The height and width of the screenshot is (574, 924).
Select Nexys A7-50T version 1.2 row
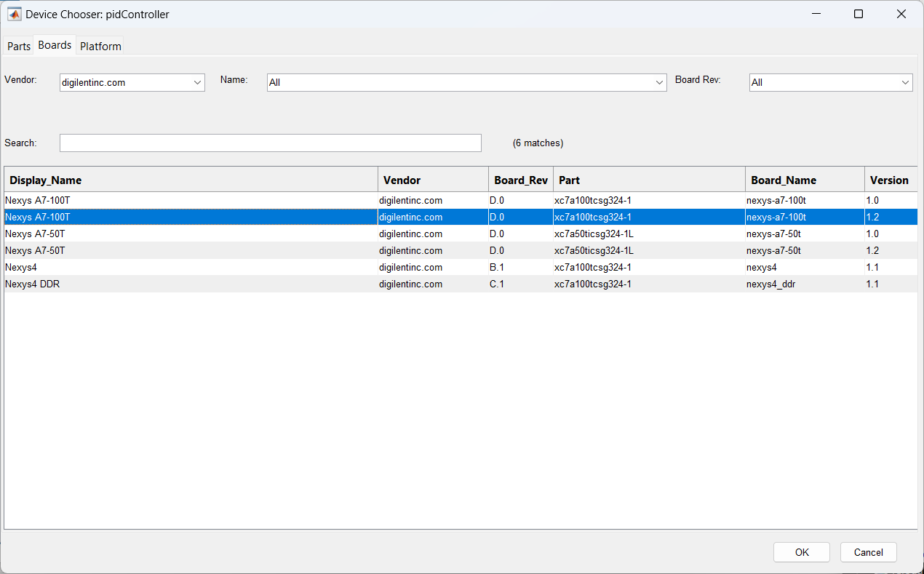tap(191, 250)
